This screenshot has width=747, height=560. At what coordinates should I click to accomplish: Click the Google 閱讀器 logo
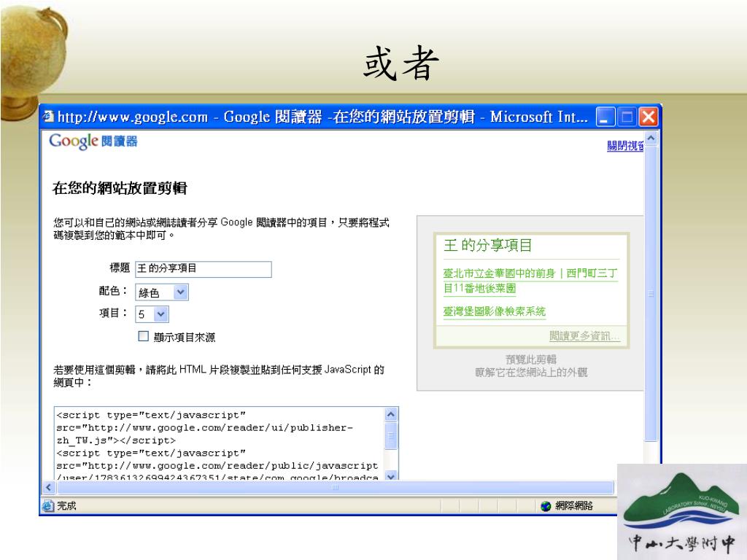pos(93,141)
